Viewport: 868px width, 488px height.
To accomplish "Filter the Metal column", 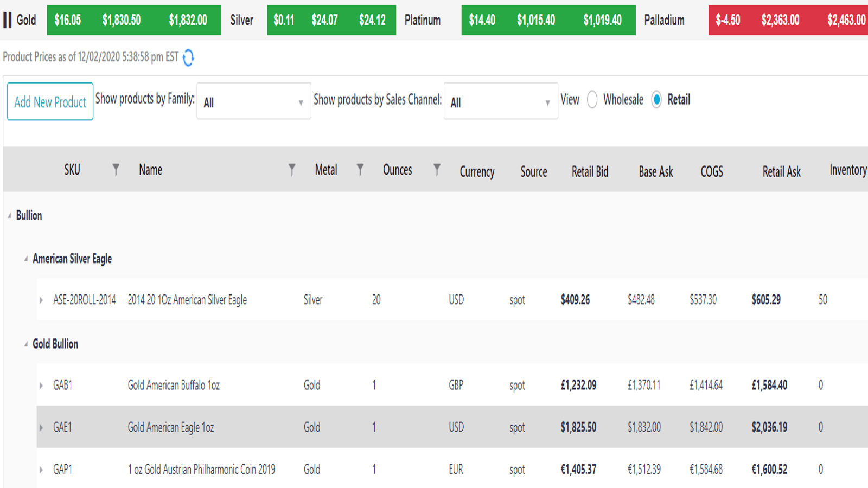I will [x=361, y=169].
